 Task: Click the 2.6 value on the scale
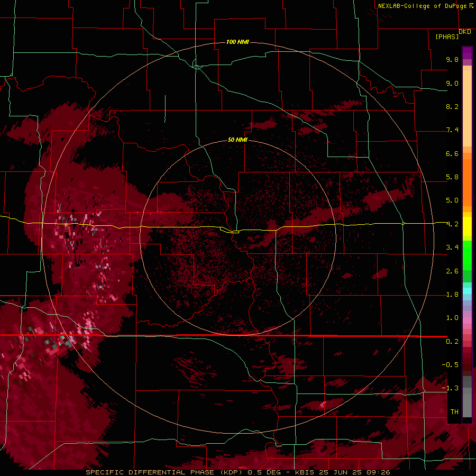click(x=452, y=271)
